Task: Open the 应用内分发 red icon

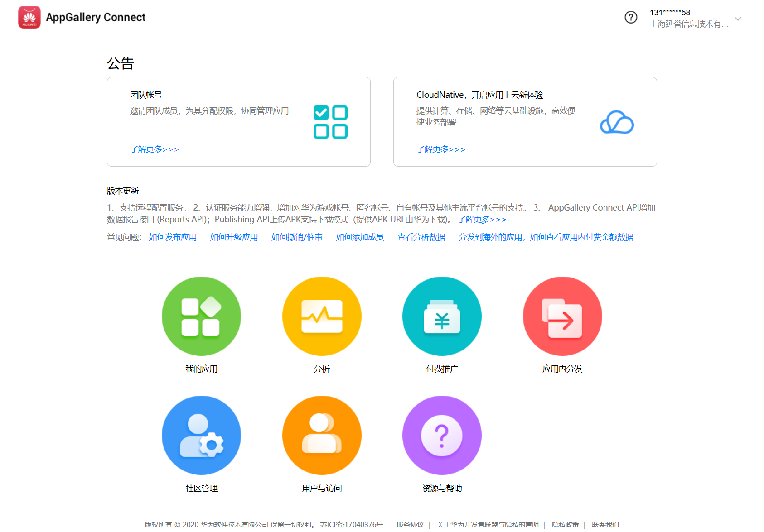Action: click(562, 316)
